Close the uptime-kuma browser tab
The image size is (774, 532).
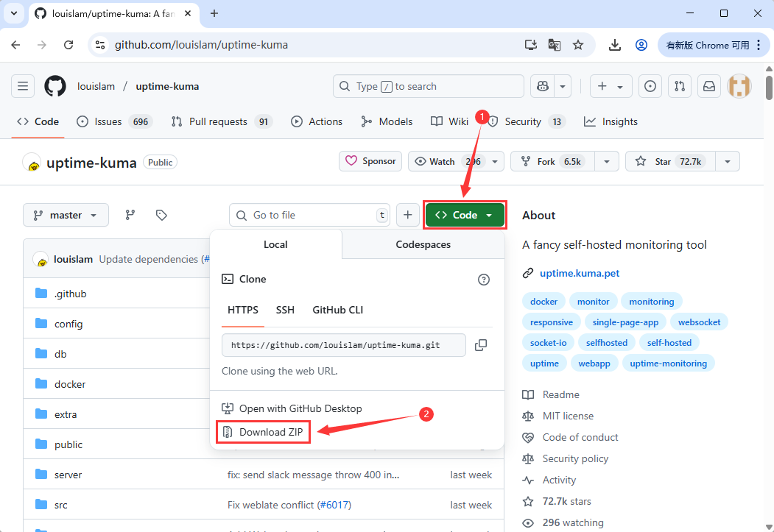tap(188, 13)
